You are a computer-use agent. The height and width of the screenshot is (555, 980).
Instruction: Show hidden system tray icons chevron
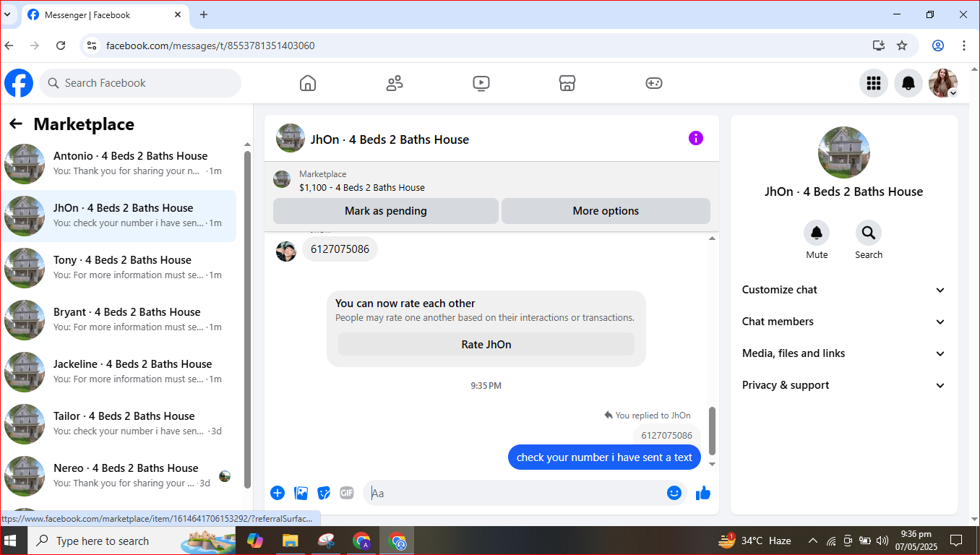click(812, 541)
